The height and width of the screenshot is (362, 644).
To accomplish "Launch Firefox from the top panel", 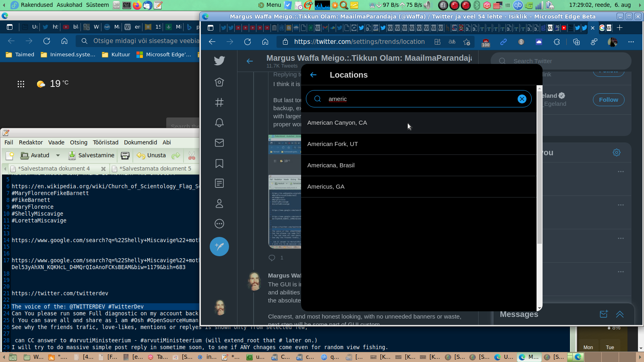I will click(137, 5).
